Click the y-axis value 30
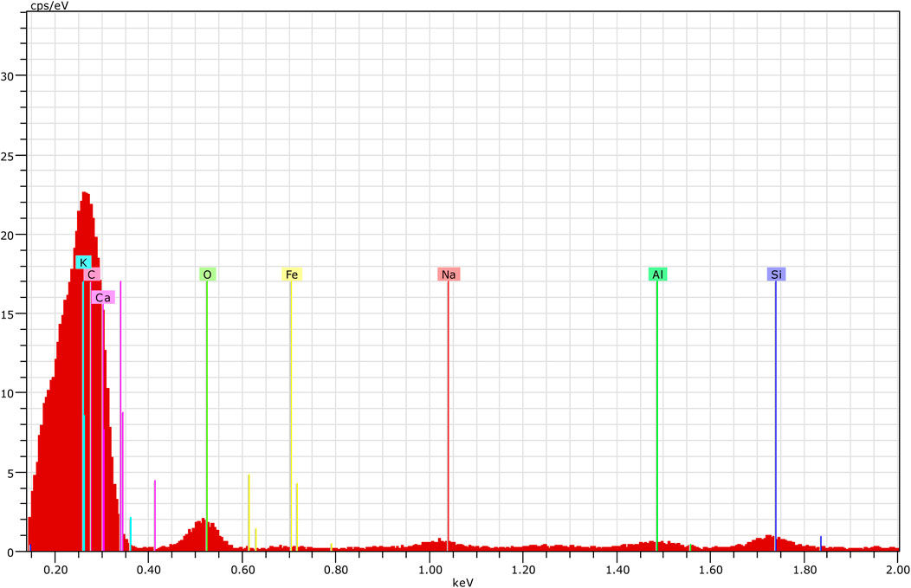 [x=8, y=76]
